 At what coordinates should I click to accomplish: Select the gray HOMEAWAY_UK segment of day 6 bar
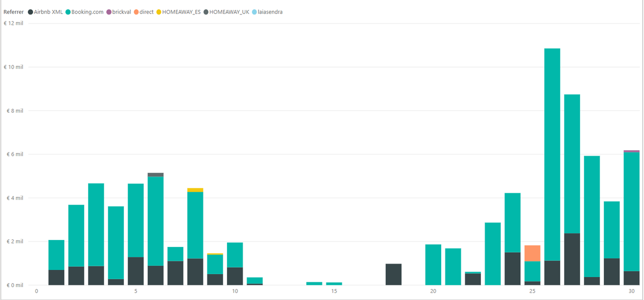155,174
